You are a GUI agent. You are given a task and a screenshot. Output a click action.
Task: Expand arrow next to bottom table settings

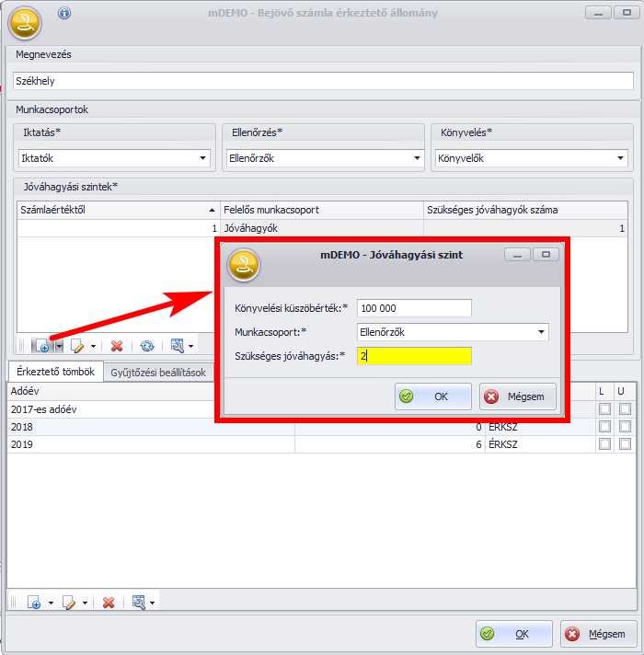click(x=152, y=603)
